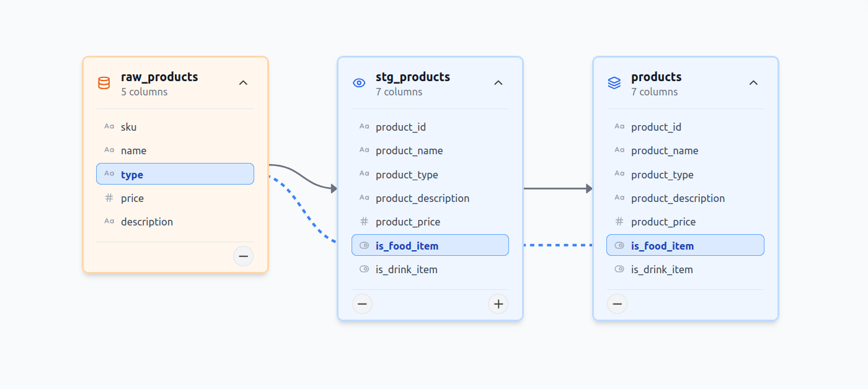Click minus button on products node
Screen dimensions: 868x389
617,304
